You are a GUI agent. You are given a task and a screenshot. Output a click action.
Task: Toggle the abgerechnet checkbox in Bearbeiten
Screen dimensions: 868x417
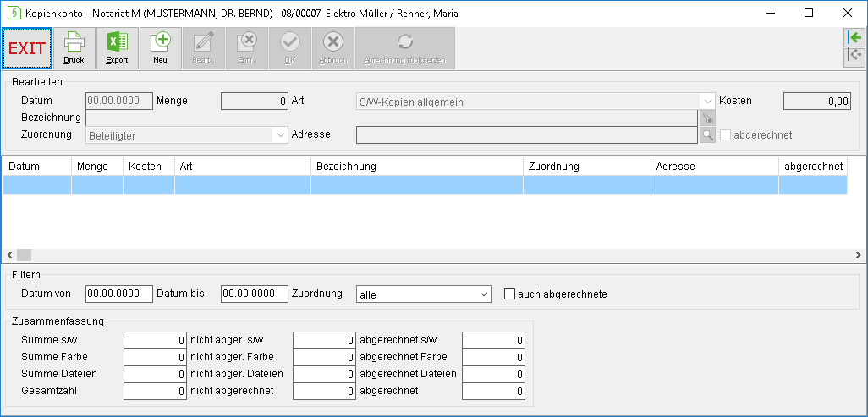point(725,135)
